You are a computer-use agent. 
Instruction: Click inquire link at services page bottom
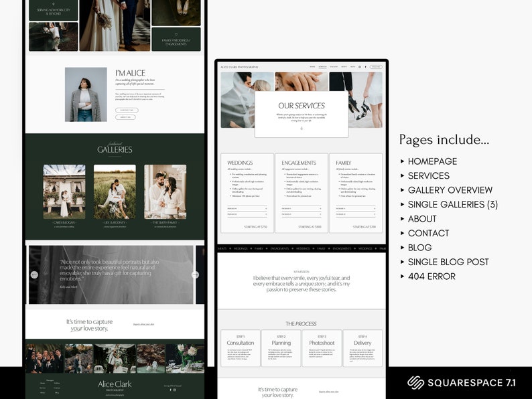pyautogui.click(x=328, y=392)
